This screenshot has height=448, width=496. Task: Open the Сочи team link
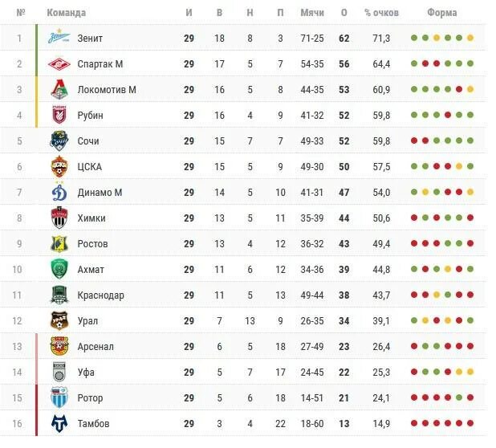click(88, 141)
